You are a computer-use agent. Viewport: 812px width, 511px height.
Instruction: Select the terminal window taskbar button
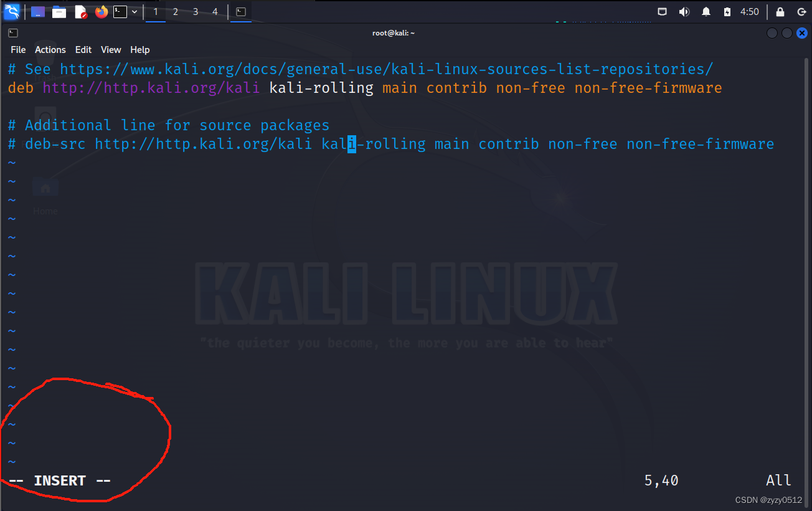pos(241,12)
